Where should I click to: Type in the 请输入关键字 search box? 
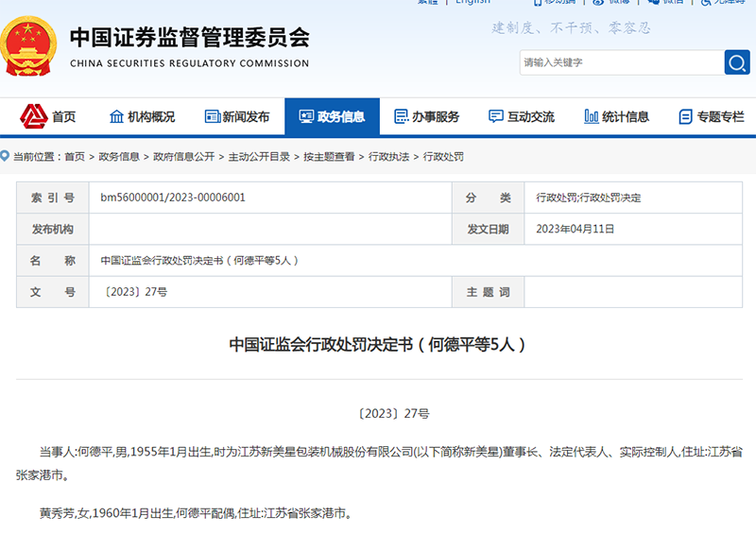[x=619, y=62]
